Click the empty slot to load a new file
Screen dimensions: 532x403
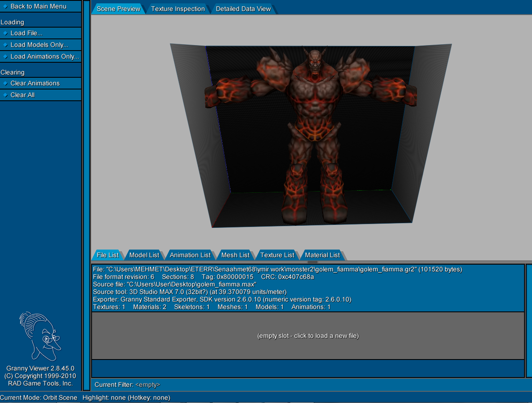coord(308,336)
